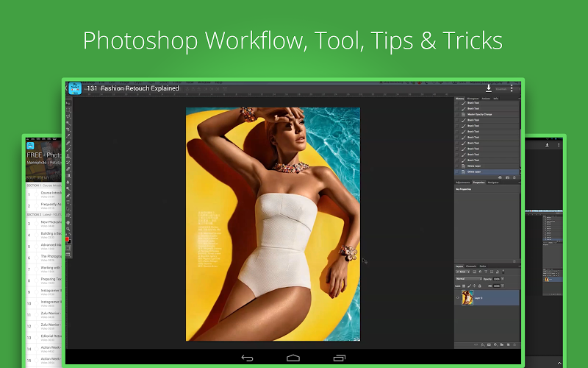This screenshot has width=588, height=368.
Task: Toggle lock image pixels brush icon
Action: (470, 286)
